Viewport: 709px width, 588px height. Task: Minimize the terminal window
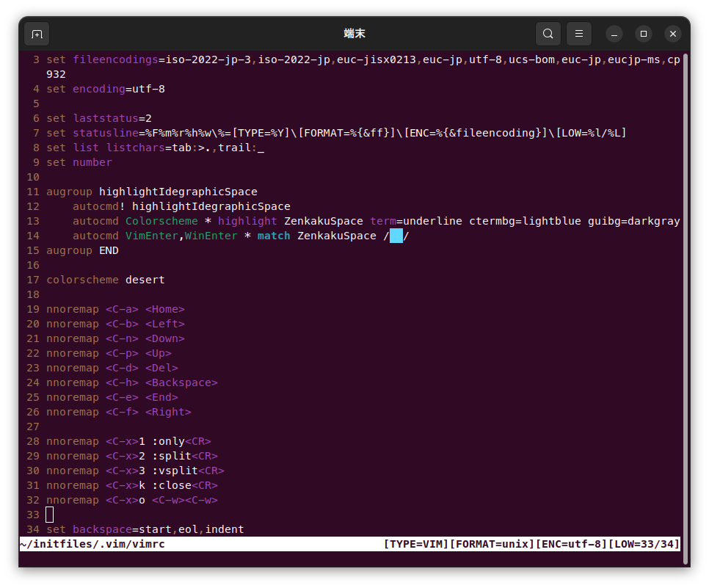614,34
